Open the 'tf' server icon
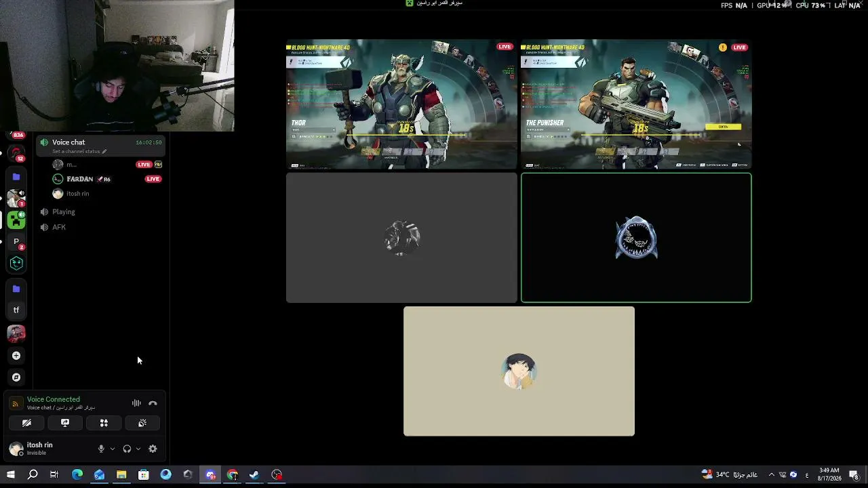This screenshot has width=868, height=488. tap(16, 310)
